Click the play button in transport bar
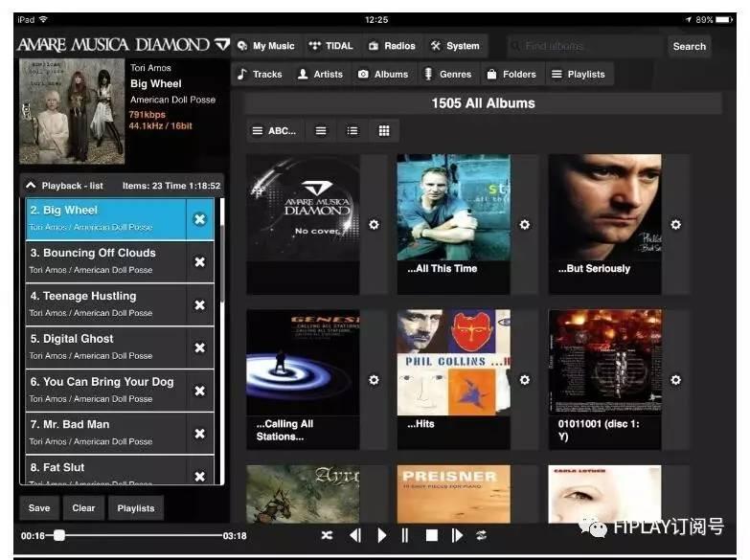 [x=382, y=535]
